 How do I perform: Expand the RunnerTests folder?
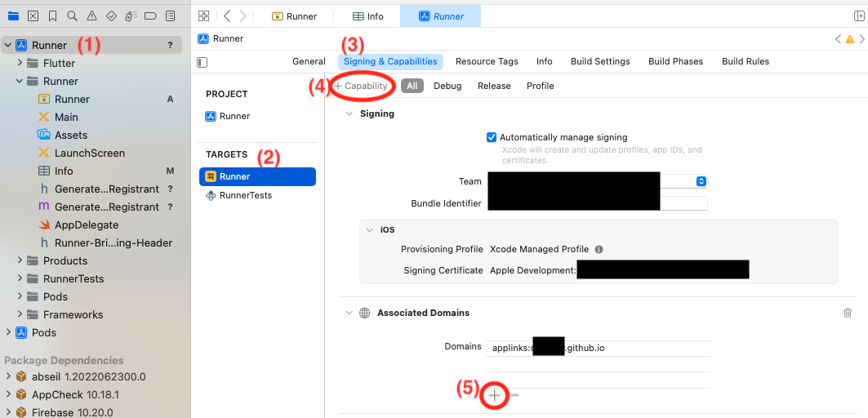click(x=20, y=278)
